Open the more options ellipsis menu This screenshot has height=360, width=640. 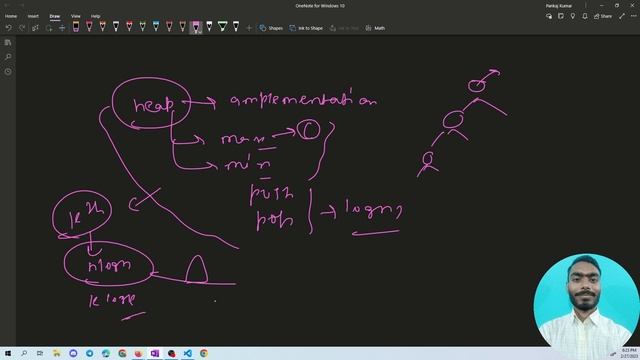tap(633, 16)
